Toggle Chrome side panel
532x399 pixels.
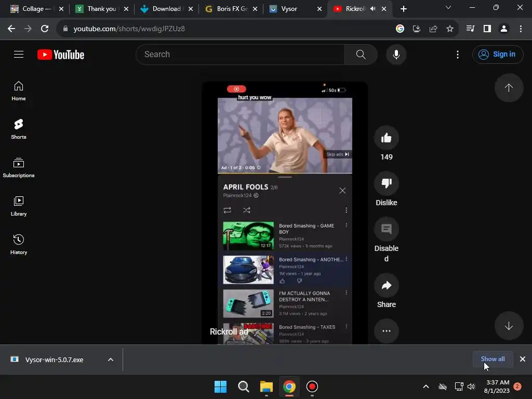click(487, 29)
